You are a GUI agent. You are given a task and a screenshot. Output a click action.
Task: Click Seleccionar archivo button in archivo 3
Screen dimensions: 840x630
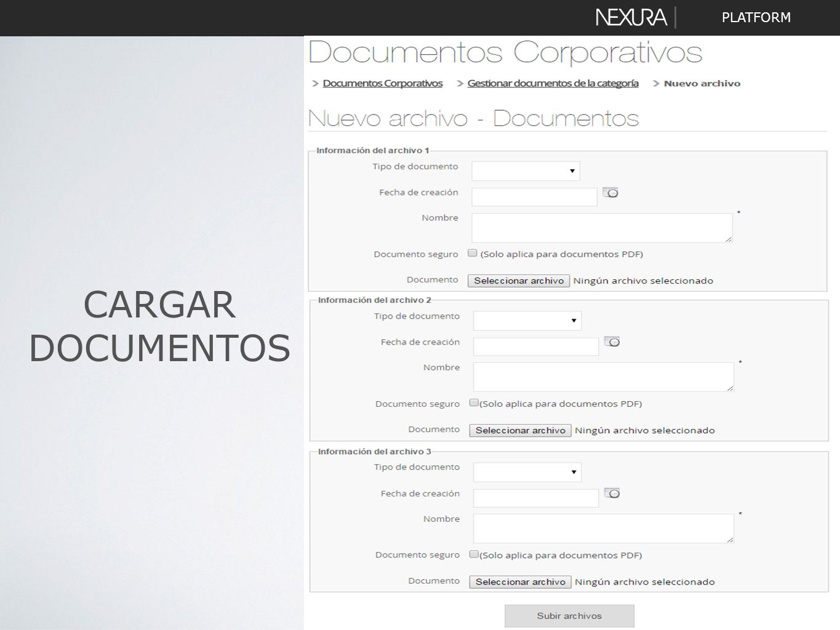pyautogui.click(x=520, y=581)
